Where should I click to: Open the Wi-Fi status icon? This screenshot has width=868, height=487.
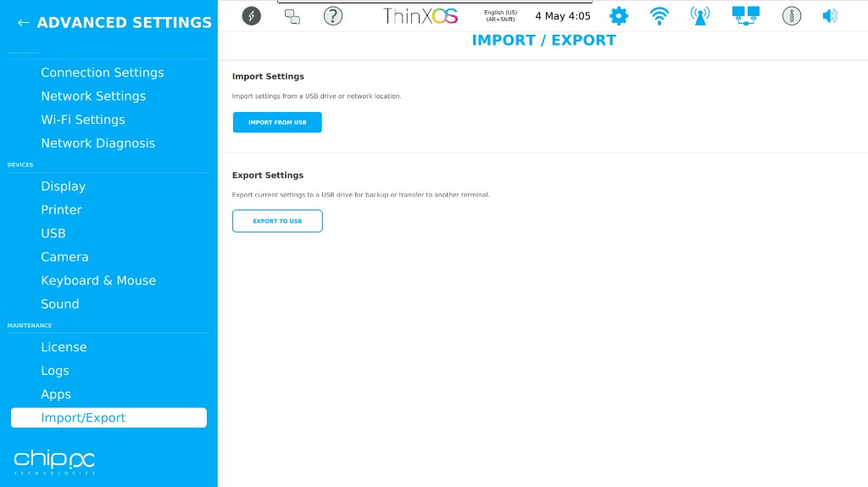(659, 16)
